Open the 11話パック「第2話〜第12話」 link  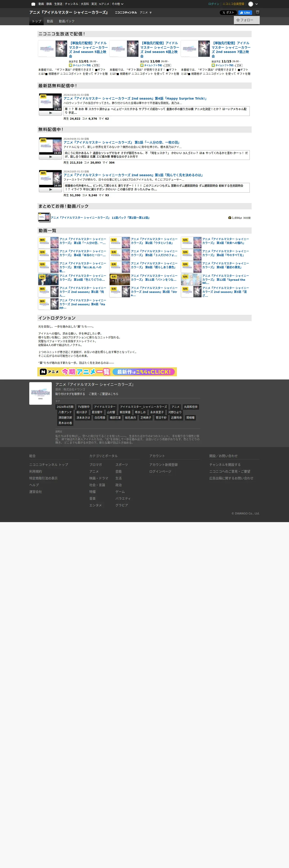100,218
